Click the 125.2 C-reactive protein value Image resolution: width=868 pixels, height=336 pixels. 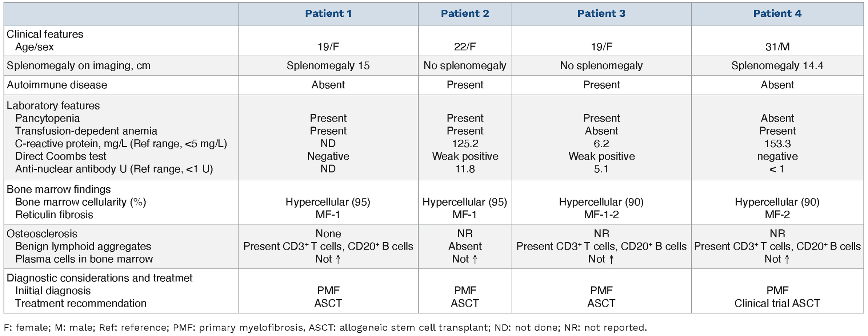[465, 144]
